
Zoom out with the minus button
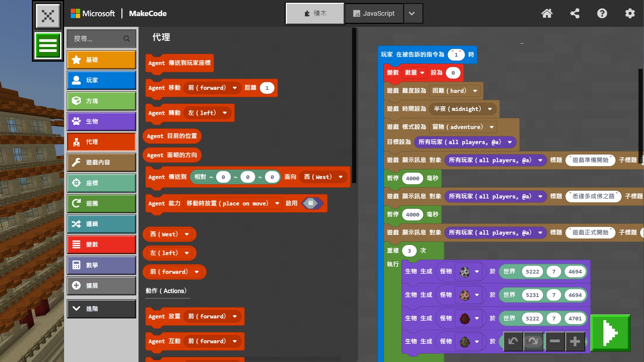555,341
